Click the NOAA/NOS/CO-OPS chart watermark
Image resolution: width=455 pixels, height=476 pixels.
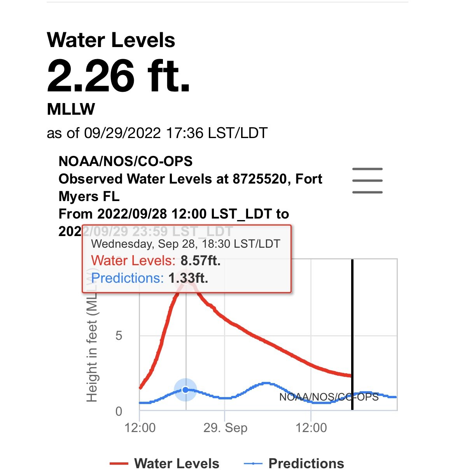pyautogui.click(x=329, y=397)
